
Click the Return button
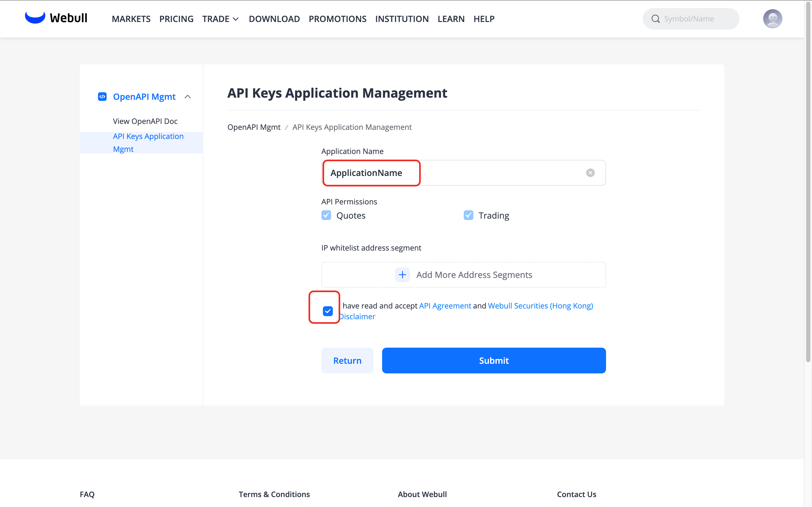347,361
